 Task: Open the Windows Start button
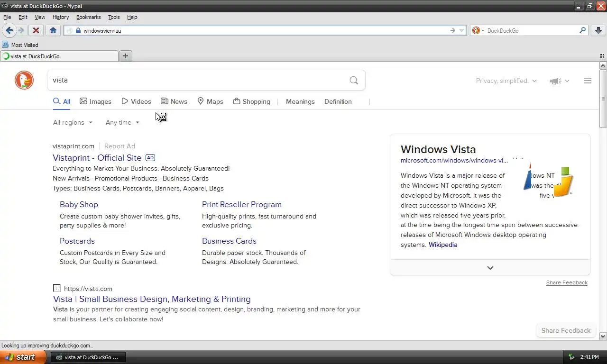pos(23,357)
